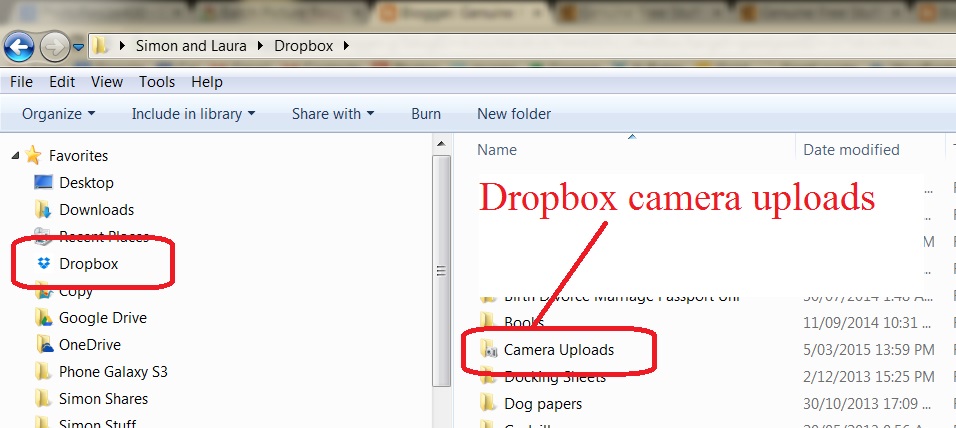Click the navigation pane scrollbar thumb
956x428 pixels.
click(441, 271)
